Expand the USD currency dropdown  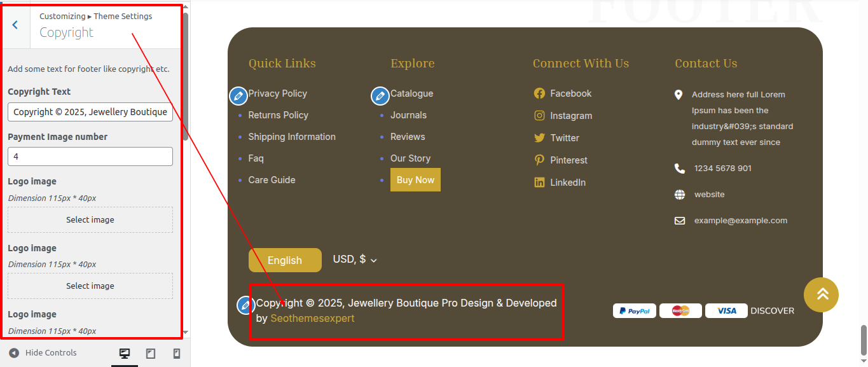click(x=355, y=260)
